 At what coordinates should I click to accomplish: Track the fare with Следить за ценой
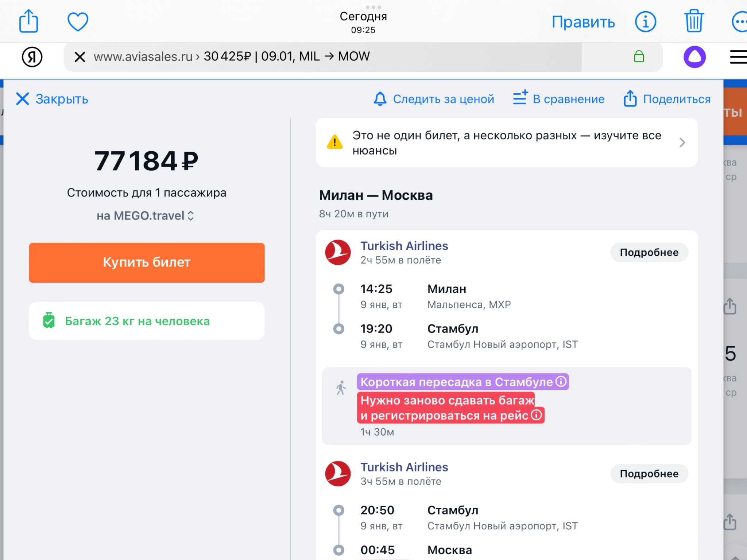pyautogui.click(x=434, y=99)
